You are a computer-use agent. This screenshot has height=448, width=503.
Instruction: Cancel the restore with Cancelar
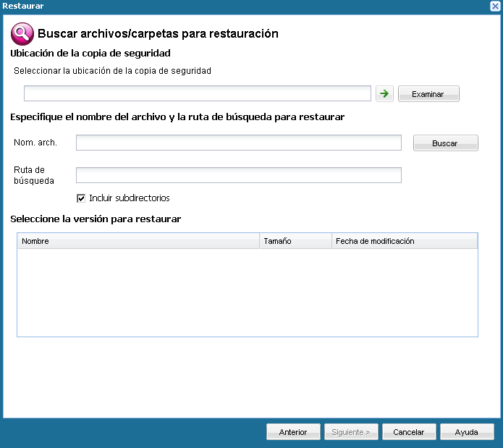pyautogui.click(x=409, y=432)
